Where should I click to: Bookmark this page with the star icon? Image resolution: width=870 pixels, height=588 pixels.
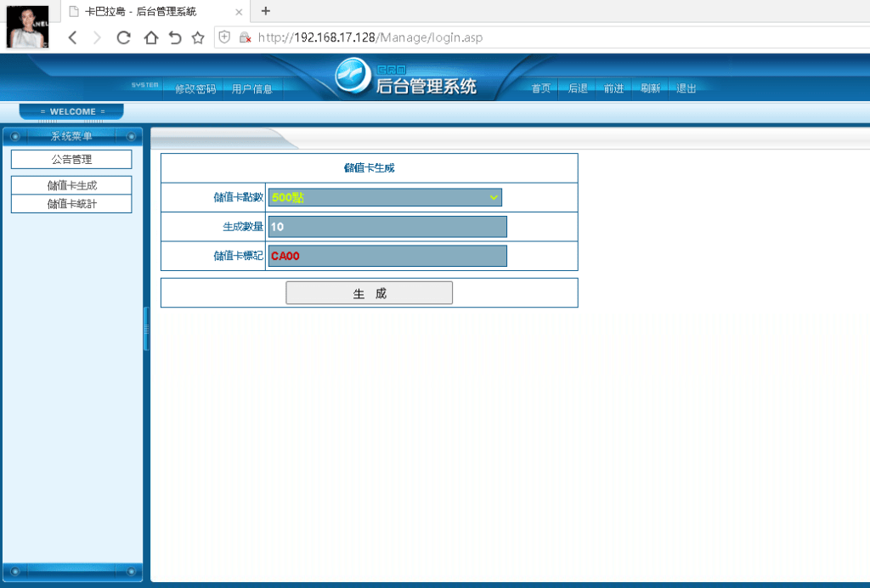point(198,37)
